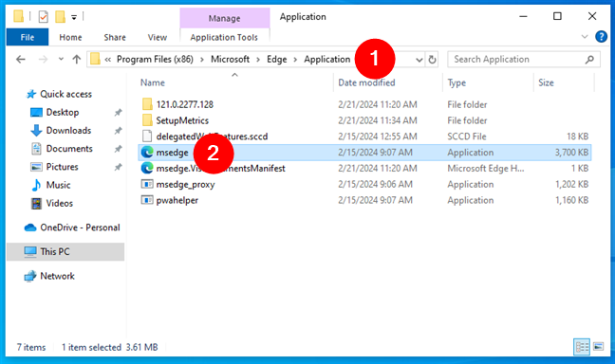
Task: Refresh the Application folder view
Action: (x=432, y=60)
